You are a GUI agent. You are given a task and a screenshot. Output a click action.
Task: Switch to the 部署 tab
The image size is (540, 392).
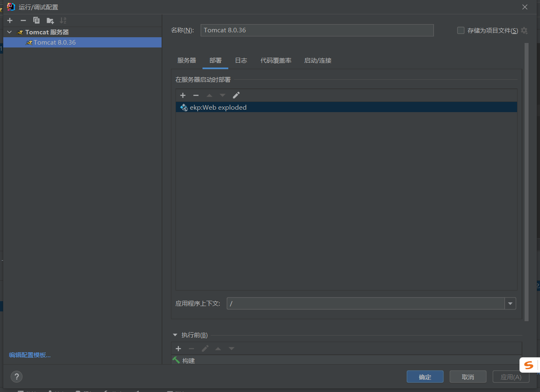[215, 61]
